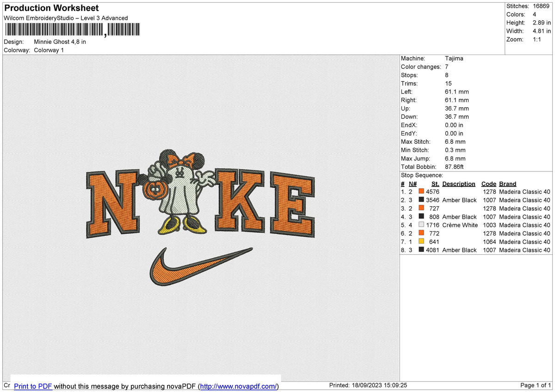Image resolution: width=555 pixels, height=392 pixels.
Task: Click the Stitches value 16869
Action: tap(541, 6)
